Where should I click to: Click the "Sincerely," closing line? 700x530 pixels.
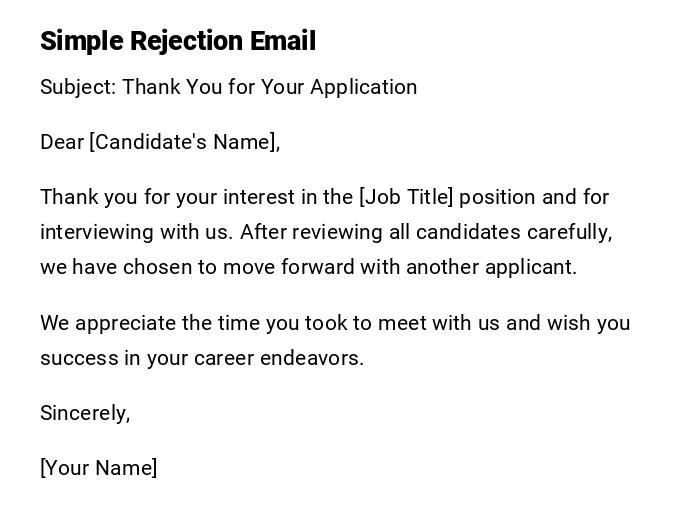85,413
